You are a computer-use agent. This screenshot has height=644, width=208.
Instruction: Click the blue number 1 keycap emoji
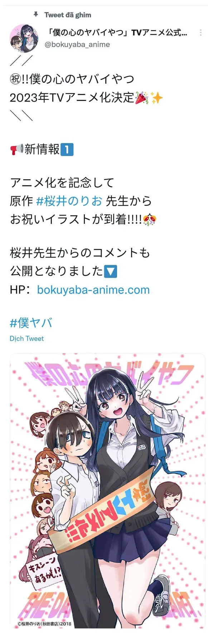click(x=67, y=149)
